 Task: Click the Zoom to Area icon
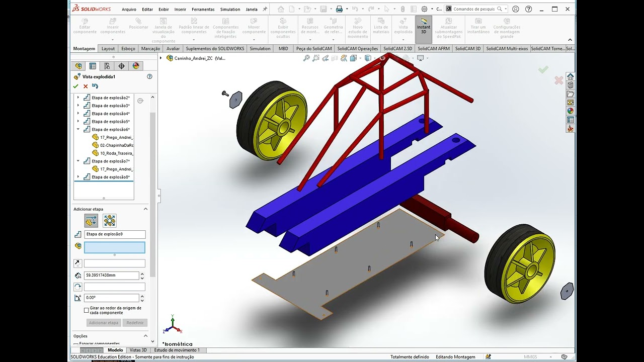[x=316, y=58]
